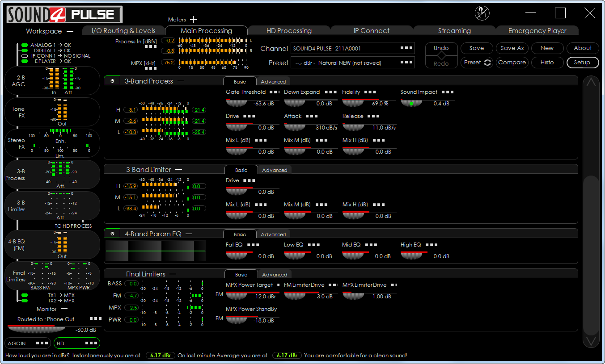Switch to the Emergency Player tab
The height and width of the screenshot is (364, 605).
click(x=537, y=31)
